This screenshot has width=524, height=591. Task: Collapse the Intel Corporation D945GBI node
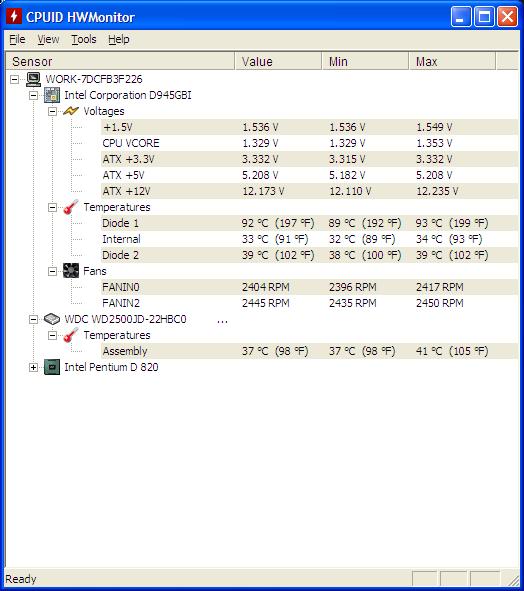tap(34, 95)
